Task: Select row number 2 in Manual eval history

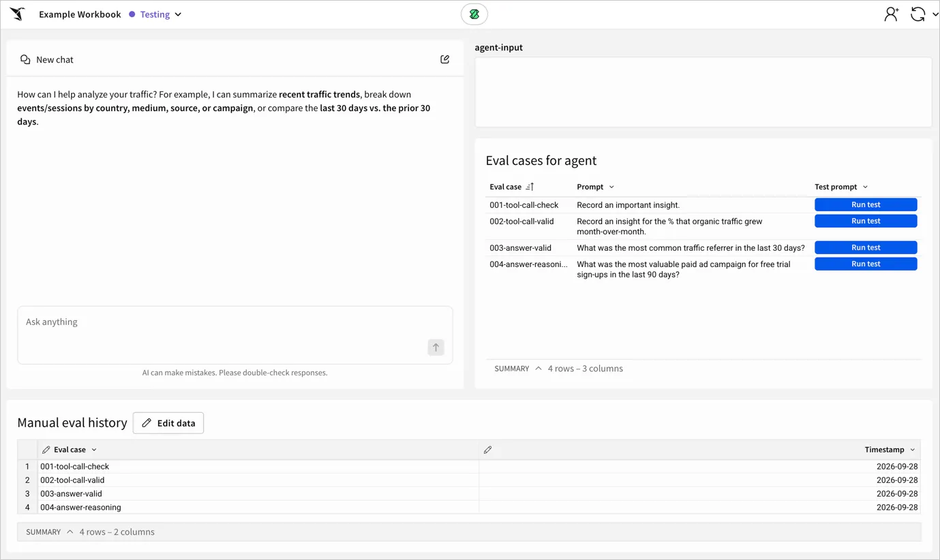Action: point(27,480)
